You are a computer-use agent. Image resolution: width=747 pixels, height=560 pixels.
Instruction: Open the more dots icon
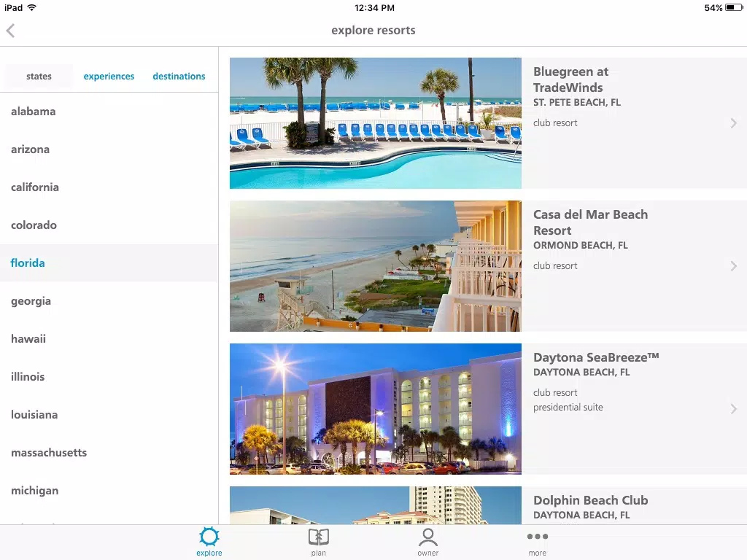coord(538,536)
